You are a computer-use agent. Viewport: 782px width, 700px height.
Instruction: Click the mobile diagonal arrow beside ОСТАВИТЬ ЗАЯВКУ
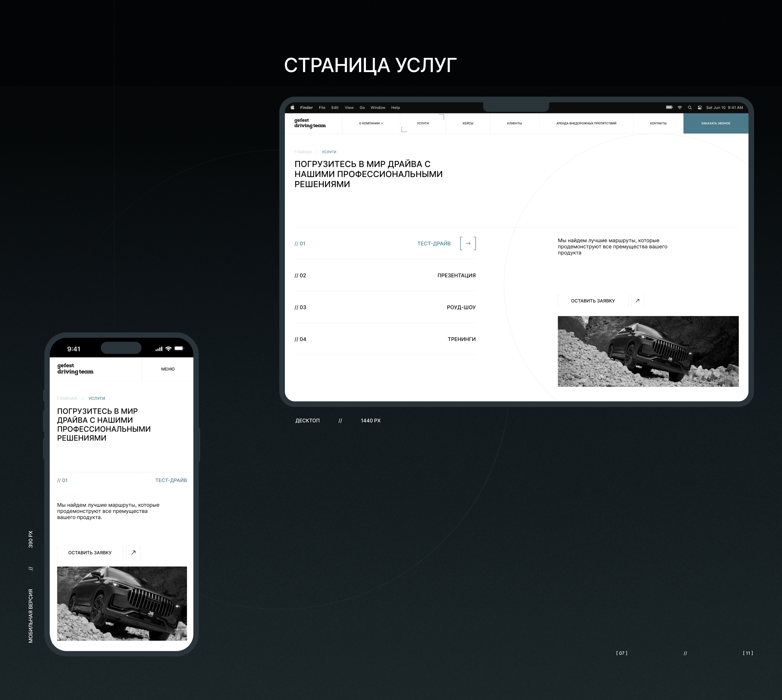tap(133, 553)
